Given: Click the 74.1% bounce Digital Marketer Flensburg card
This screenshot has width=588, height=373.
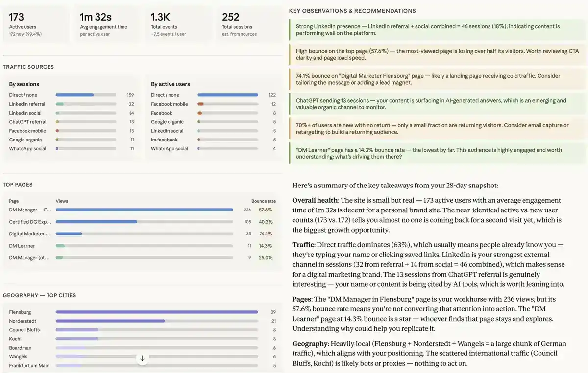Looking at the screenshot, I should (438, 79).
